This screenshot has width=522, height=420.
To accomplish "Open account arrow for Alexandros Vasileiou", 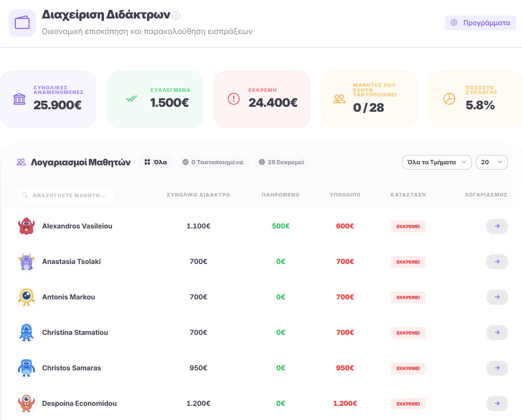I will point(497,226).
